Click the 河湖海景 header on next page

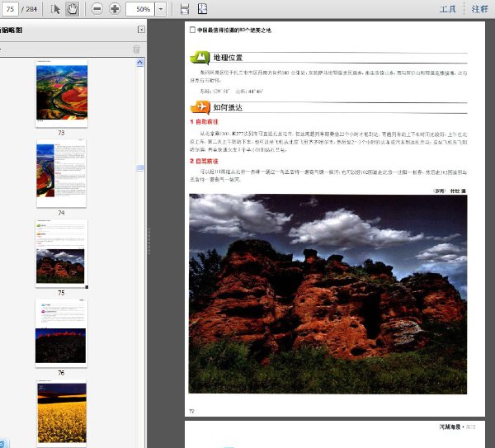(450, 427)
